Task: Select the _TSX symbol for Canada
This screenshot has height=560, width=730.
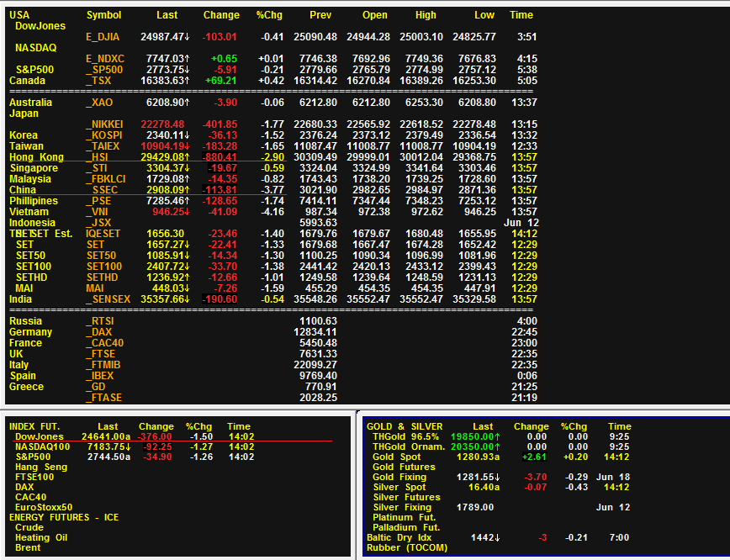Action: click(x=98, y=81)
